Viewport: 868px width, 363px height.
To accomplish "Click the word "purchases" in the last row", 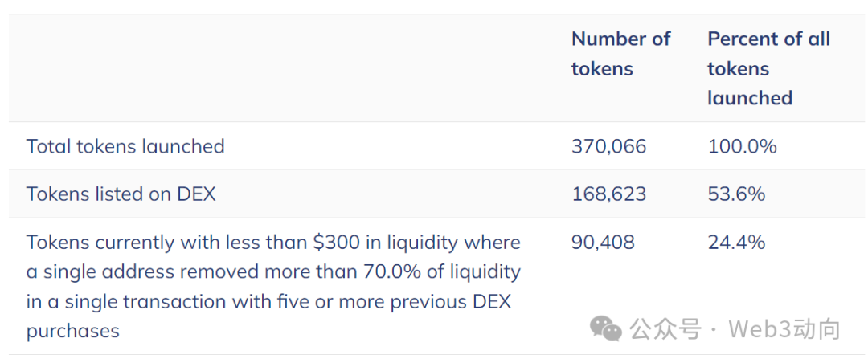I will point(73,331).
